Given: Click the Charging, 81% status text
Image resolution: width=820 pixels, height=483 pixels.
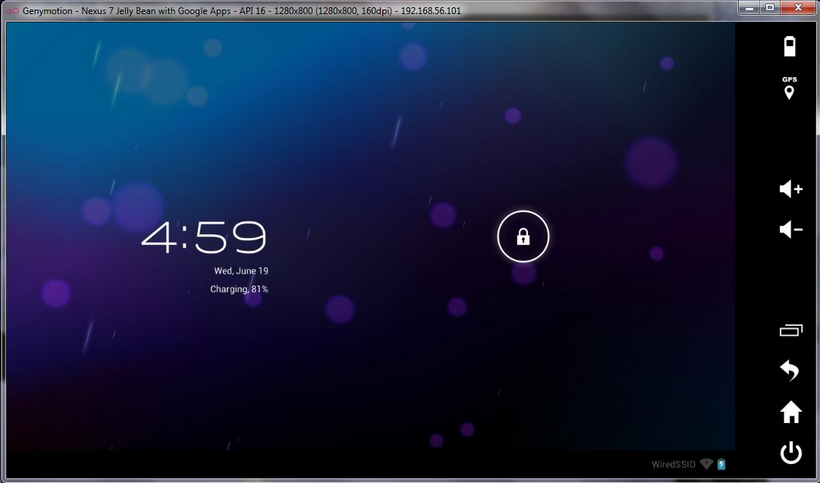Looking at the screenshot, I should [x=239, y=289].
